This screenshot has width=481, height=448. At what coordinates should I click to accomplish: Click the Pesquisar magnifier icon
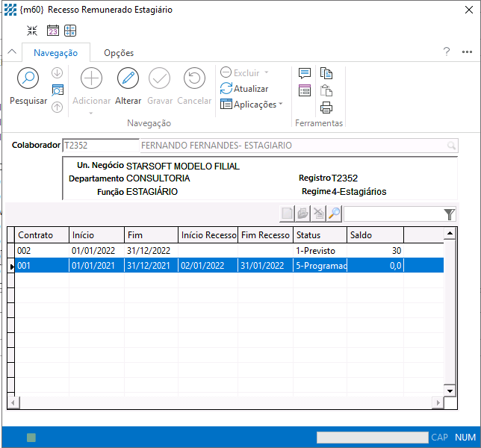[28, 78]
